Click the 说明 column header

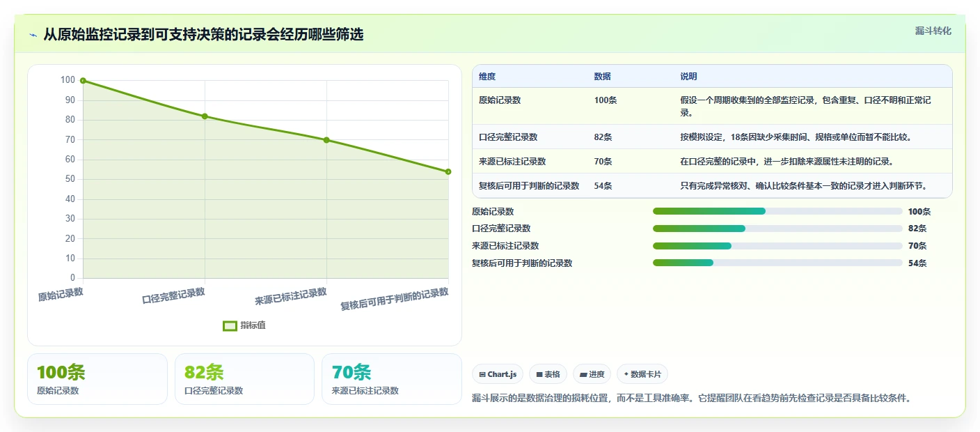coord(688,77)
